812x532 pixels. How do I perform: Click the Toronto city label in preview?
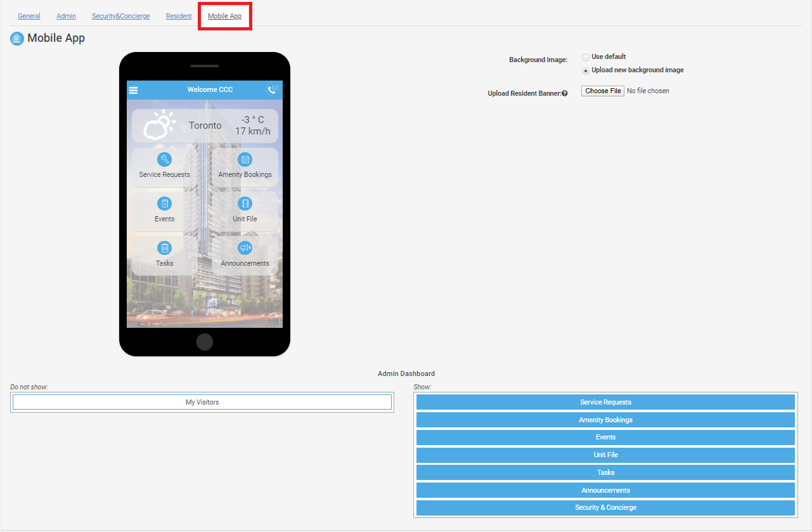(205, 126)
